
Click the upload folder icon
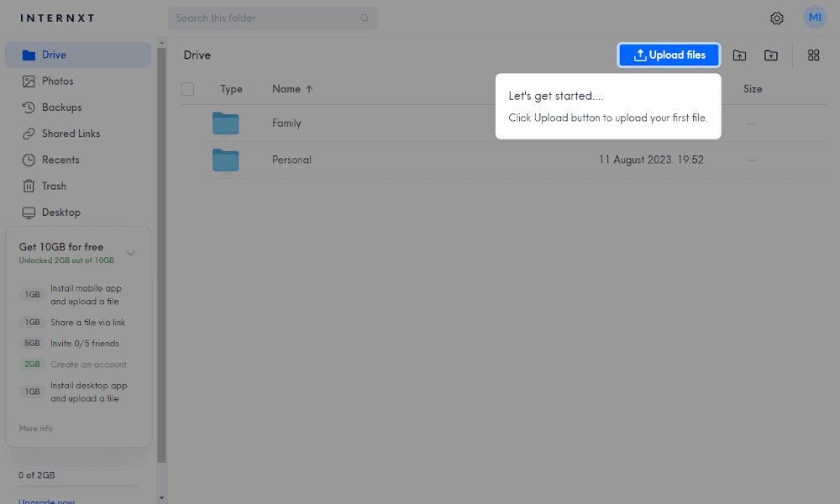739,55
